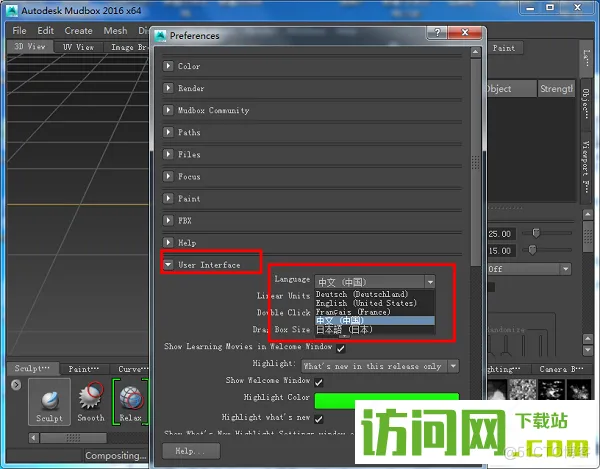Screen dimensions: 600x469
Task: Open the Paint tab in right panel
Action: [504, 48]
